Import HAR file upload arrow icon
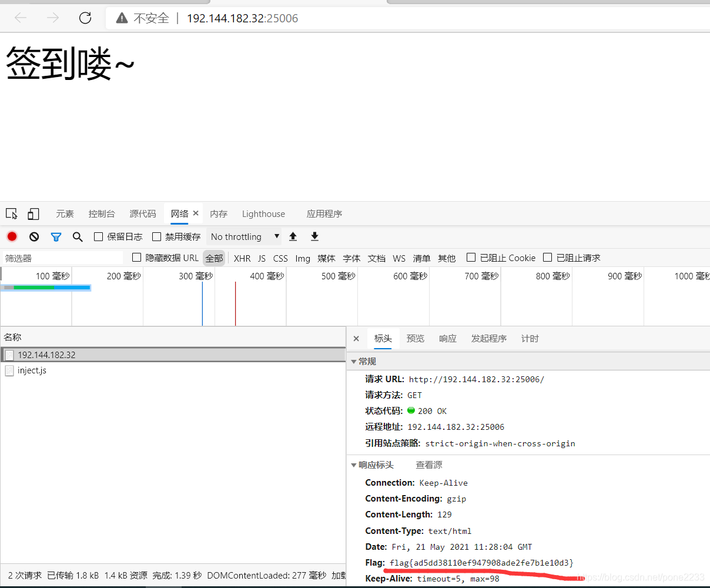The height and width of the screenshot is (588, 710). pyautogui.click(x=293, y=236)
